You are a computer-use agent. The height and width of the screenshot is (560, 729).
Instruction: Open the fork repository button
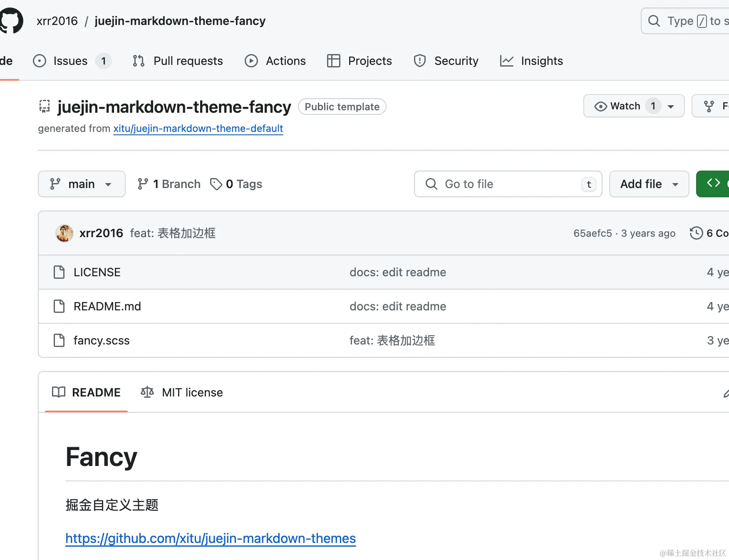(712, 106)
